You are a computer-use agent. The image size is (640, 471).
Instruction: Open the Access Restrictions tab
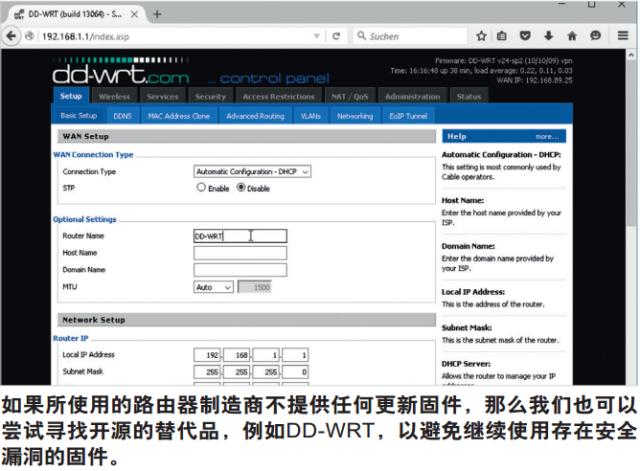click(x=278, y=96)
